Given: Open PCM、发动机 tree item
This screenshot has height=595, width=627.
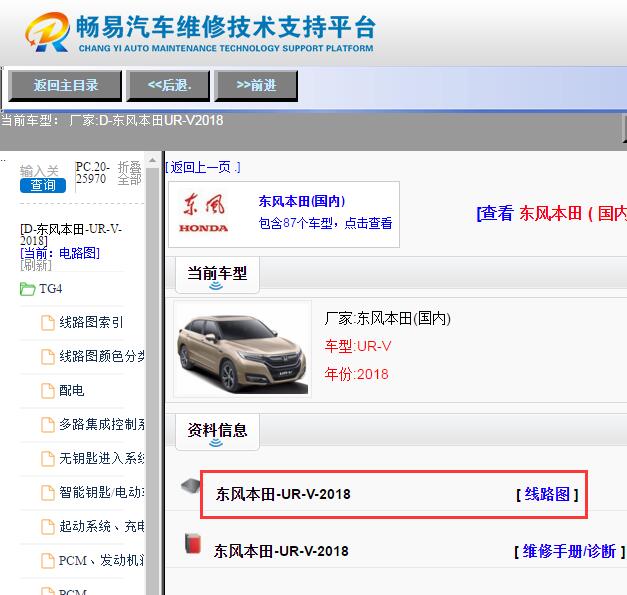Looking at the screenshot, I should [102, 560].
